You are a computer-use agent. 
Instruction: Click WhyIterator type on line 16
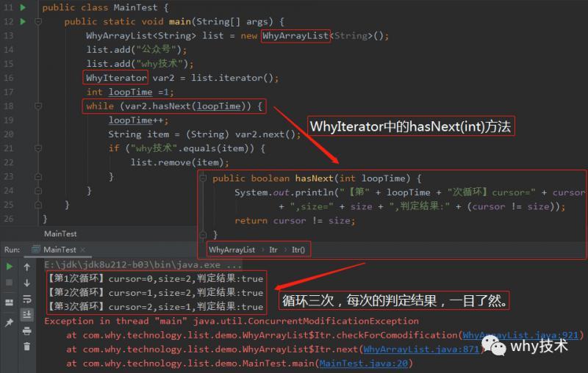click(116, 78)
